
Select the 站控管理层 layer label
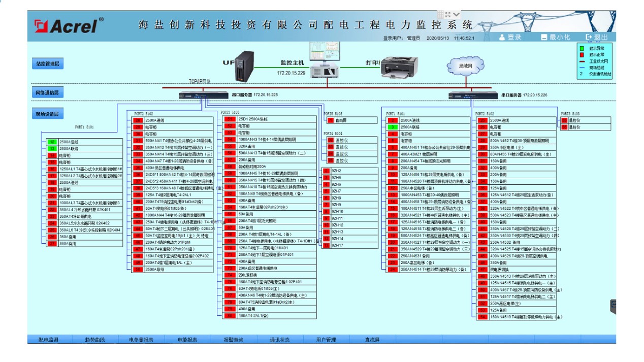[x=47, y=63]
